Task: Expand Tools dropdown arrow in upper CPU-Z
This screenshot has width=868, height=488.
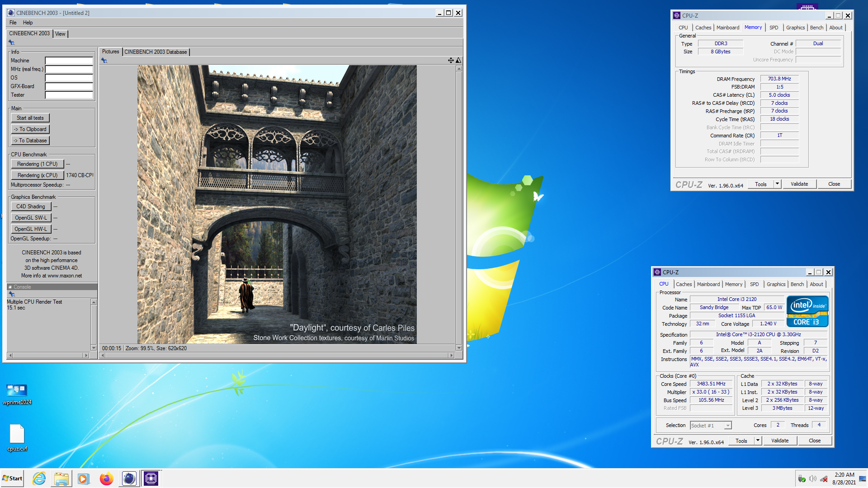Action: tap(777, 184)
